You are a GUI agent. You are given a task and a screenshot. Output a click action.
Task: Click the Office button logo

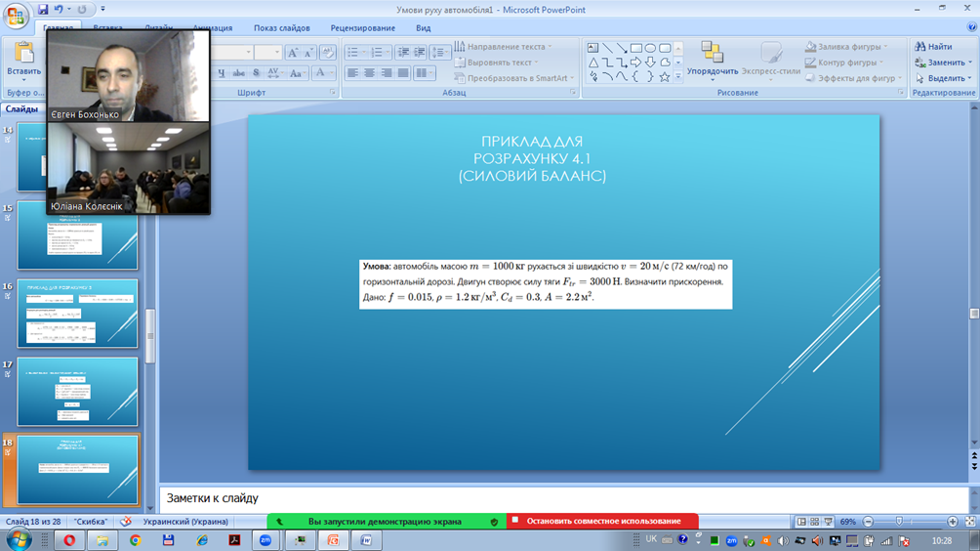click(x=17, y=17)
